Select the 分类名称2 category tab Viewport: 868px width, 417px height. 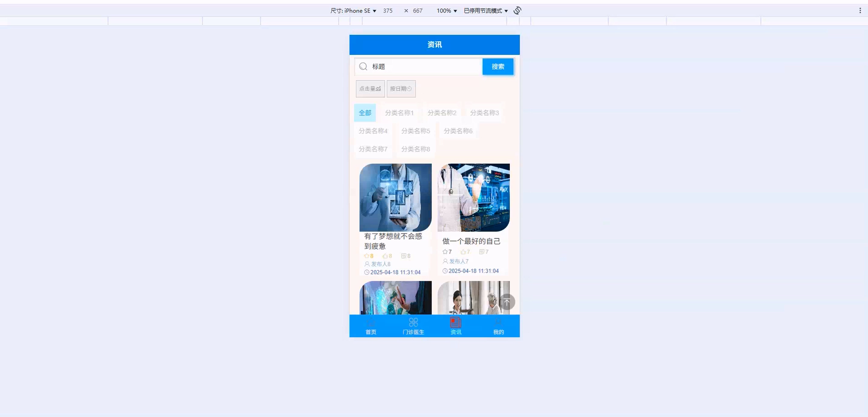pos(442,113)
